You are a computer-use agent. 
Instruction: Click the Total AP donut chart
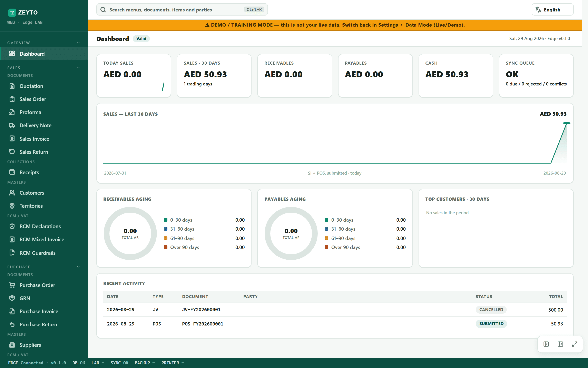pos(291,233)
